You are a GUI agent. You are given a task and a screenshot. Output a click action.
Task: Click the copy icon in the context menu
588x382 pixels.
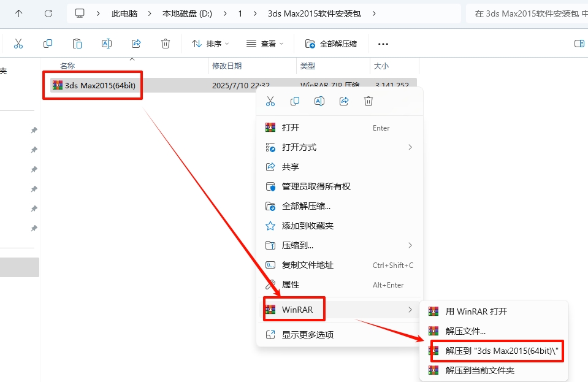click(295, 101)
